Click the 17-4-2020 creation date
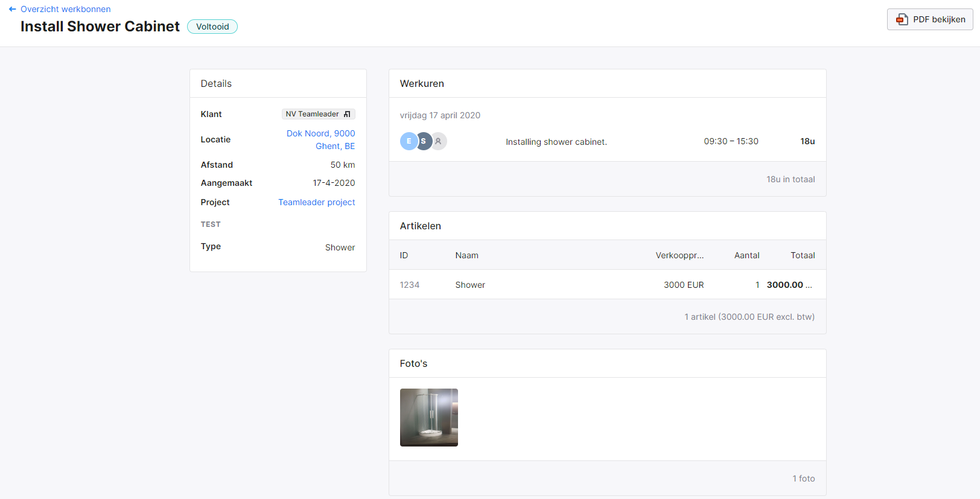The width and height of the screenshot is (980, 499). coord(334,183)
